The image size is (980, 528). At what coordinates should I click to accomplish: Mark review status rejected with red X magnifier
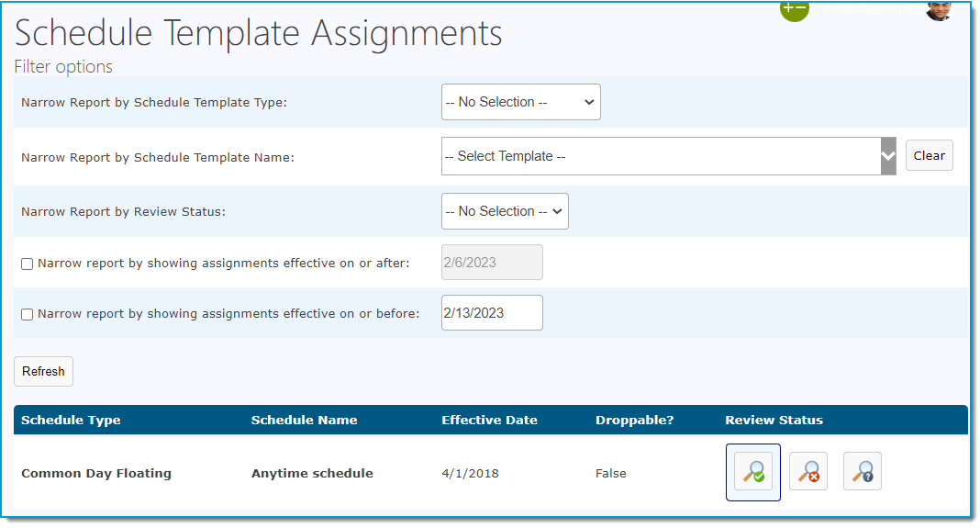808,471
